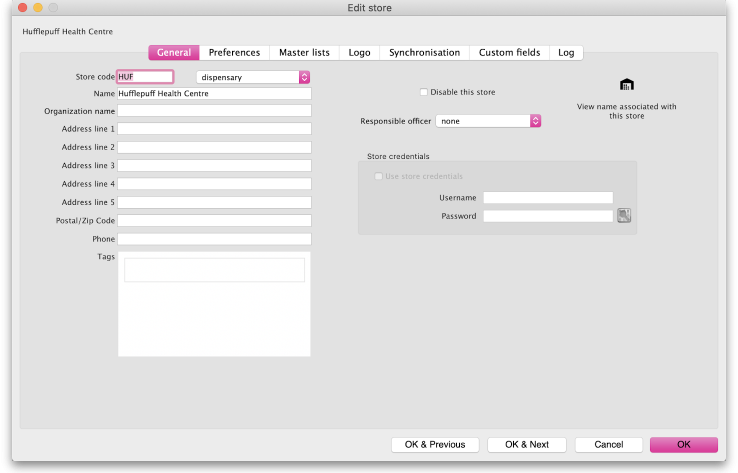The image size is (738, 473).
Task: Click the Store code input field
Action: [145, 77]
